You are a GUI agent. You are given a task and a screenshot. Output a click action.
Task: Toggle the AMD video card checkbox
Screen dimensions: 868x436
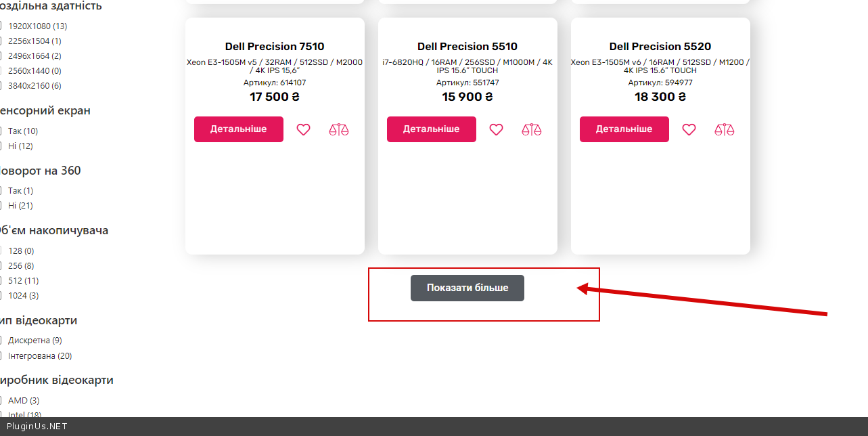pos(1,401)
